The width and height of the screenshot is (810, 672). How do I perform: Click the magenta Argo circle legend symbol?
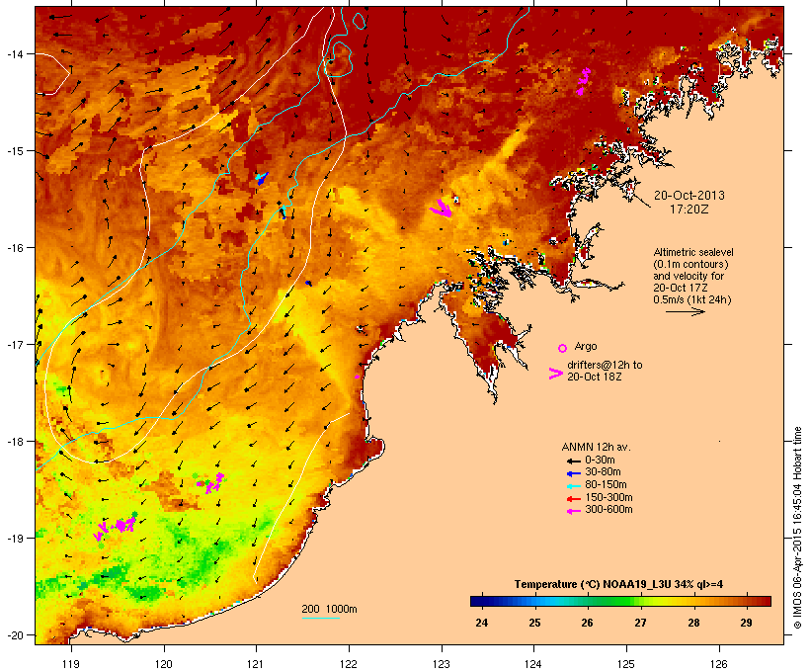click(563, 349)
